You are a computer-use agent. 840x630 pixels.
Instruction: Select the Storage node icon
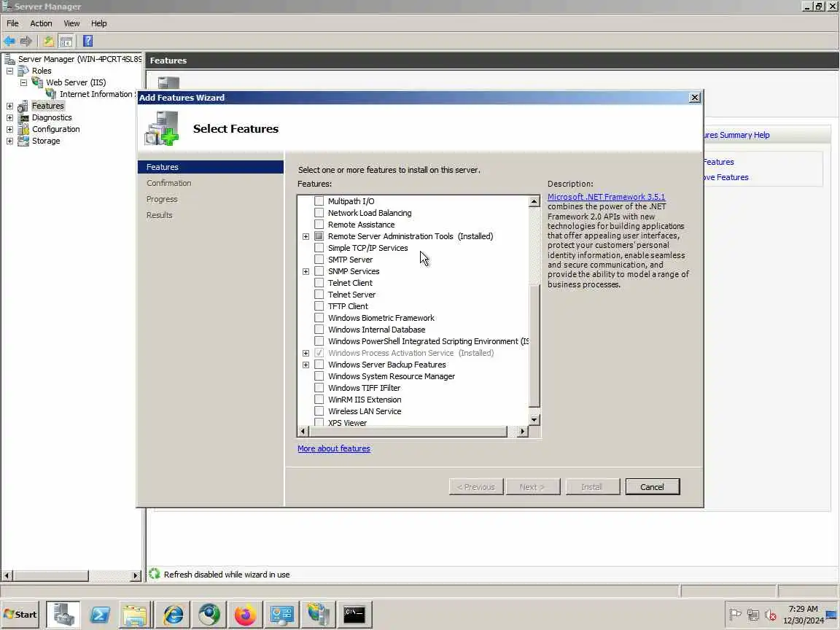23,141
